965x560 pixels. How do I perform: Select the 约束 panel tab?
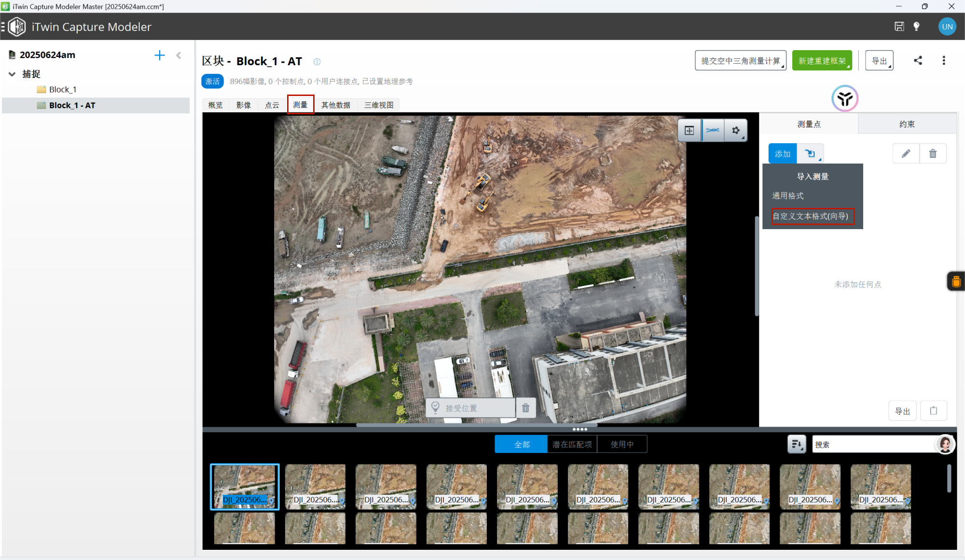point(907,124)
